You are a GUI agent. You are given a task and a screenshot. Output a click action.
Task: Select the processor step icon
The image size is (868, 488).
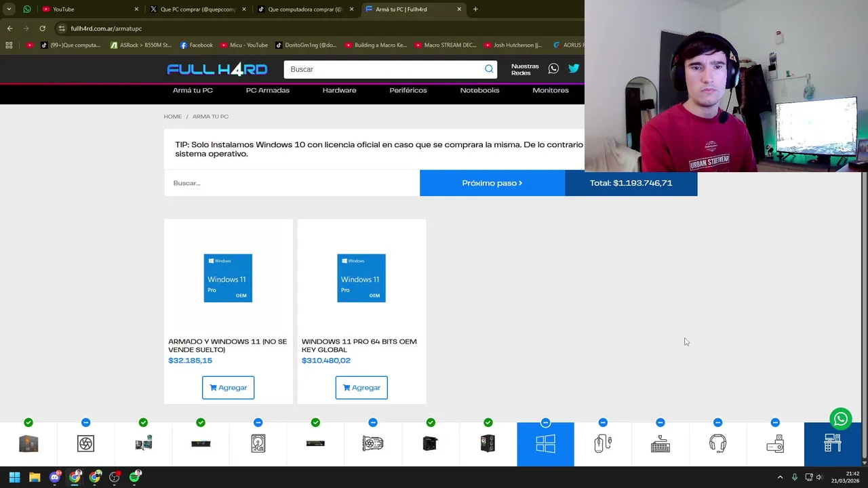click(28, 444)
